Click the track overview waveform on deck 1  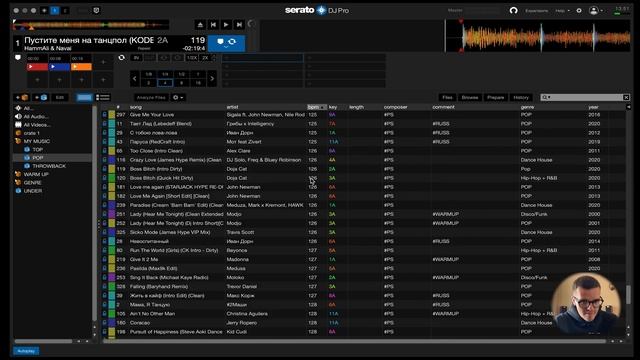tap(91, 25)
